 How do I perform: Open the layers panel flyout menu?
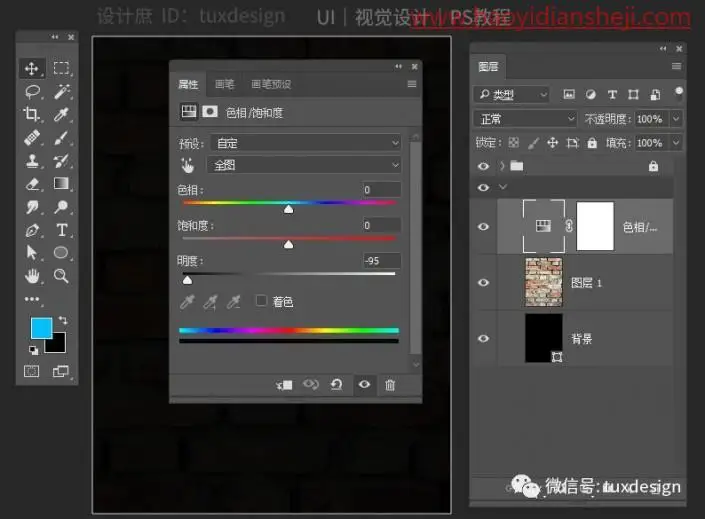point(676,66)
